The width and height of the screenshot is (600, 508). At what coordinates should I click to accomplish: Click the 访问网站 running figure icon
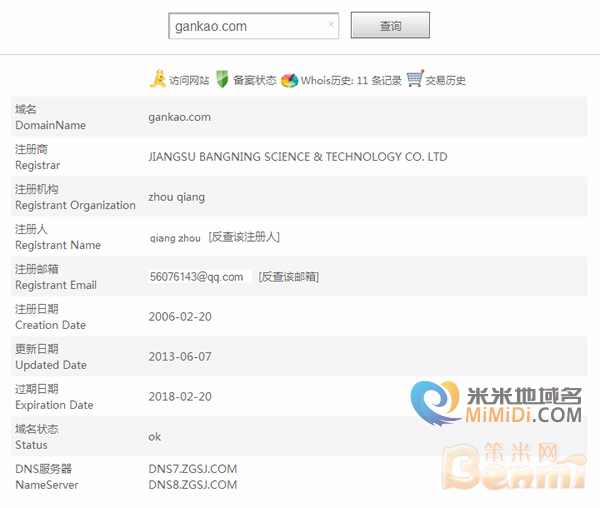(158, 79)
